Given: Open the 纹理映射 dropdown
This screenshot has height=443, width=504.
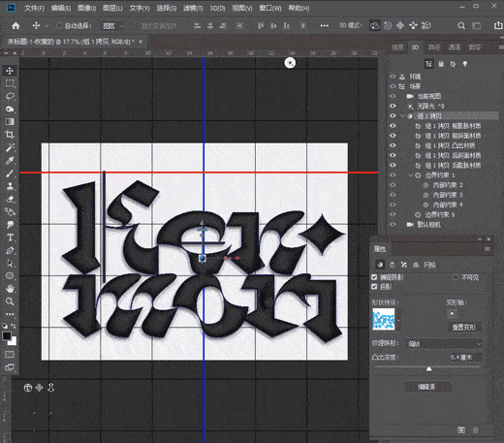Looking at the screenshot, I should [x=444, y=344].
